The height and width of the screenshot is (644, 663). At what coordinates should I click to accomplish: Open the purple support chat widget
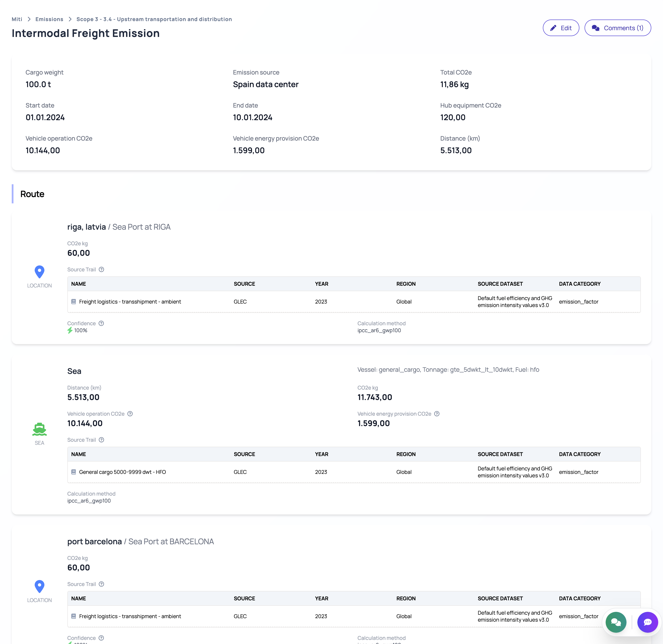pos(647,622)
